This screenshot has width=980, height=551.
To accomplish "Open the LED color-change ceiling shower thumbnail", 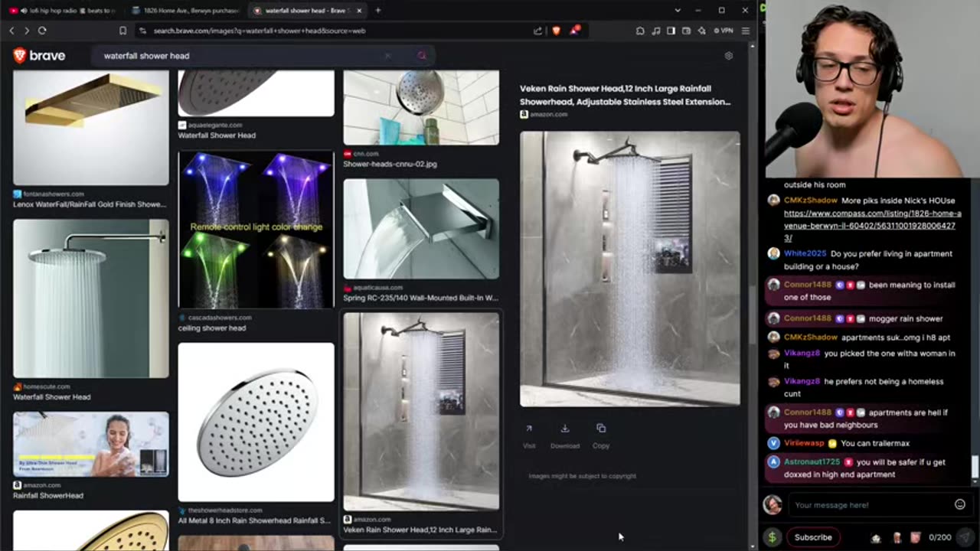I will tap(256, 229).
